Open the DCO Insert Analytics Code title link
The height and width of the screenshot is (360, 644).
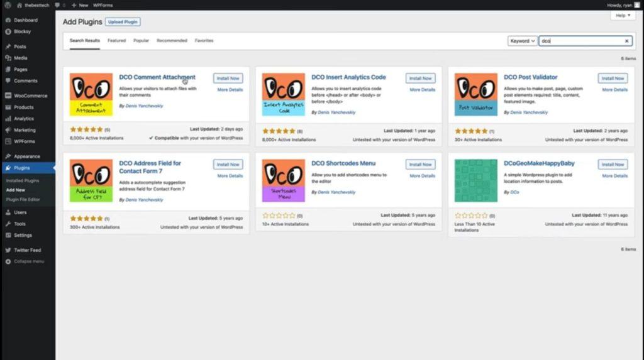point(348,77)
